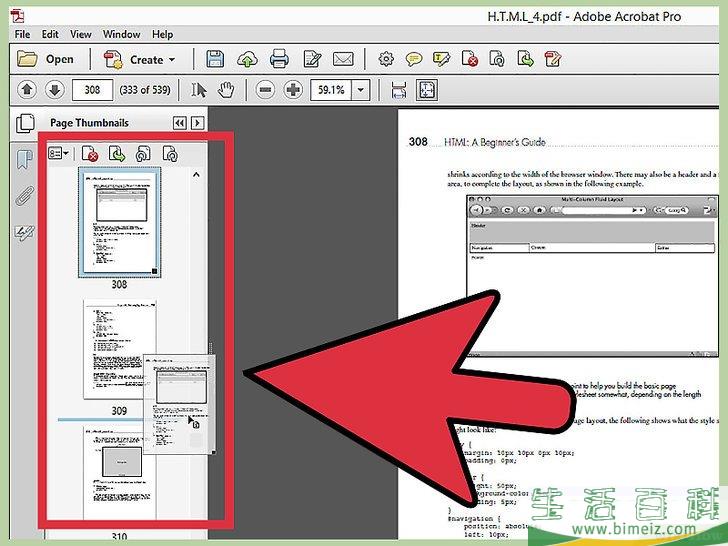Click the edit text pencil-page icon

[312, 59]
